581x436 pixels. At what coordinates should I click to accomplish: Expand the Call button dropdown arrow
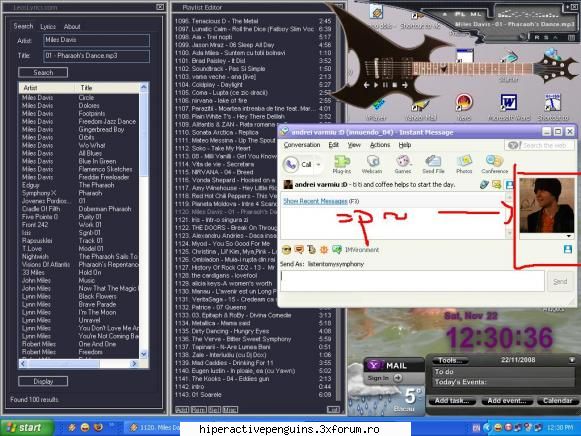[x=318, y=164]
